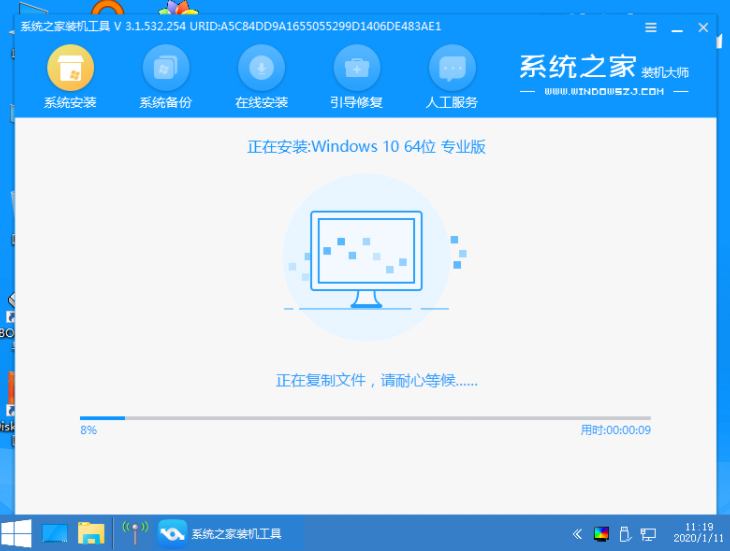Switch to the 引导修复 tab label
Viewport: 730px width, 551px height.
tap(357, 102)
